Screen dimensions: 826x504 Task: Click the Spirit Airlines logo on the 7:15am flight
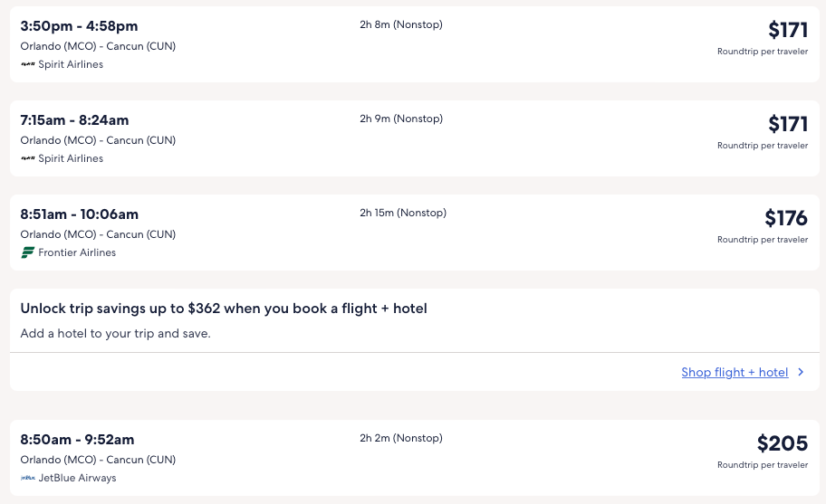(27, 159)
